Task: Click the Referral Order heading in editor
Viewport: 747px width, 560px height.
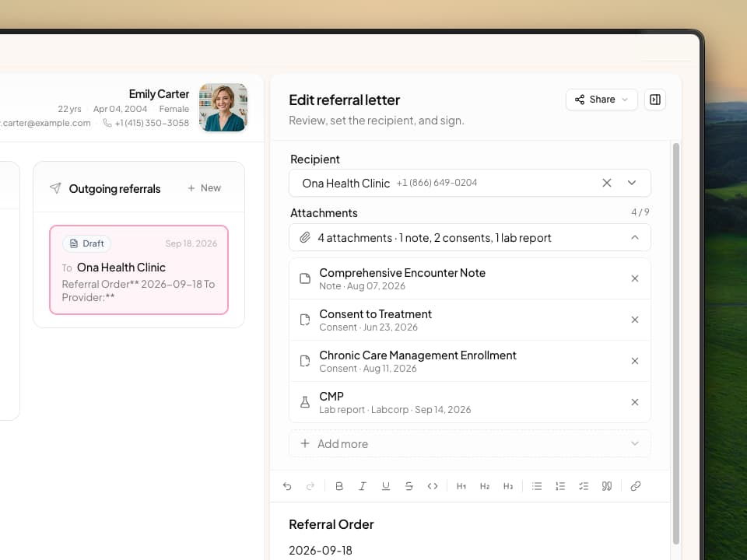Action: [x=331, y=524]
